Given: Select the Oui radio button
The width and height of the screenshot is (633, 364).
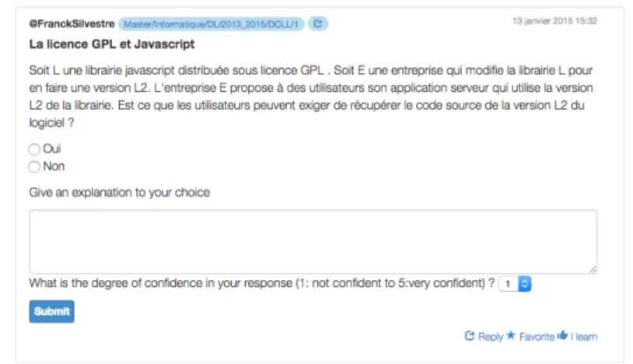Looking at the screenshot, I should click(x=34, y=149).
